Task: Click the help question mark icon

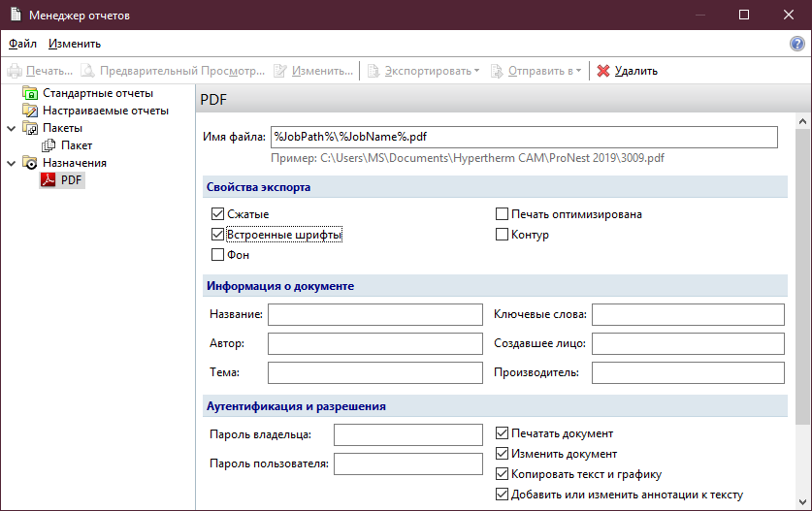Action: (797, 44)
